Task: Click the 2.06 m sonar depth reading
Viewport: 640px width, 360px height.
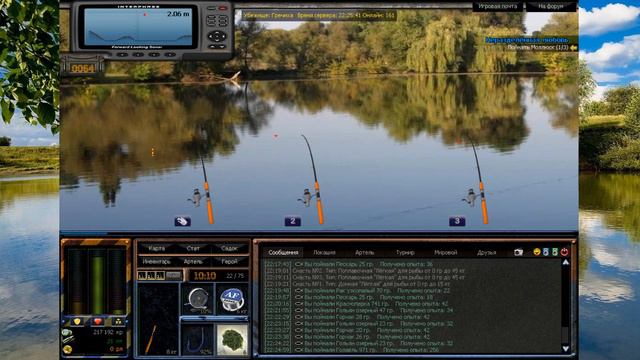Action: [178, 14]
